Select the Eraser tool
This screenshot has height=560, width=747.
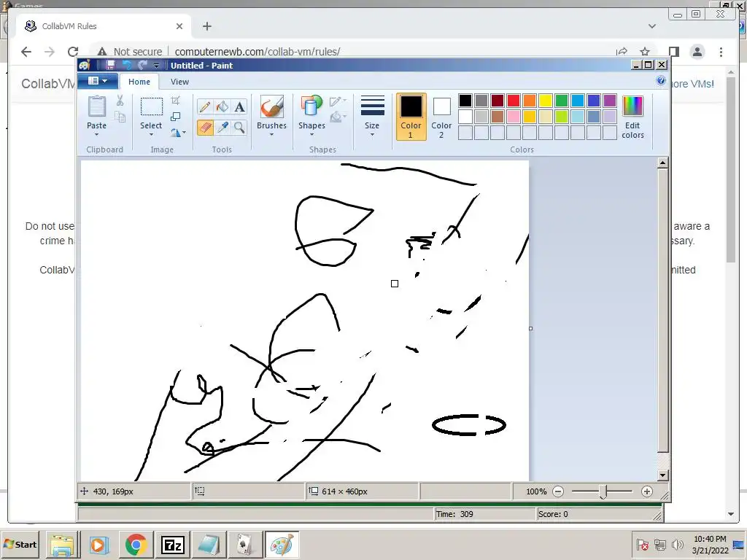click(x=205, y=127)
